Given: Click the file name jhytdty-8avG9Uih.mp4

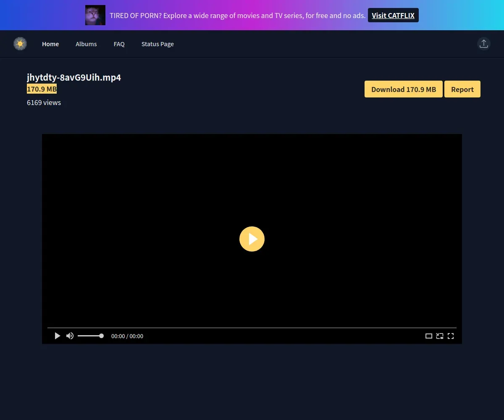Looking at the screenshot, I should pyautogui.click(x=74, y=77).
